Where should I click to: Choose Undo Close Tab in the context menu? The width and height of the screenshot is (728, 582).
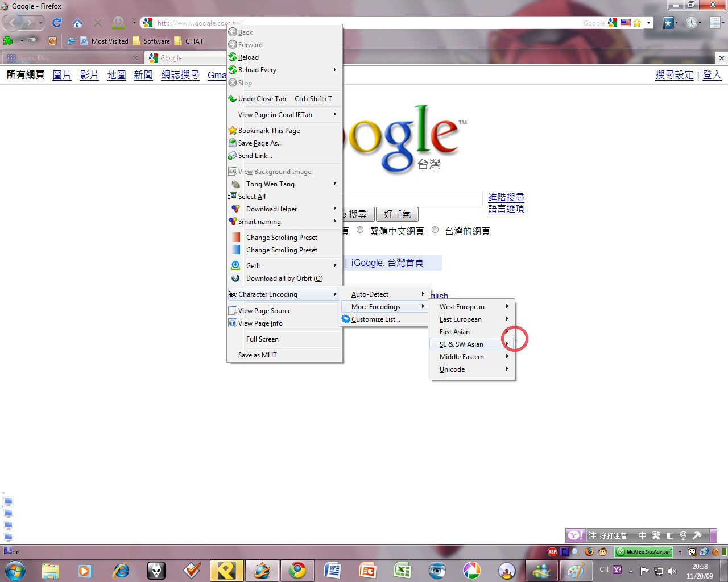tap(284, 98)
